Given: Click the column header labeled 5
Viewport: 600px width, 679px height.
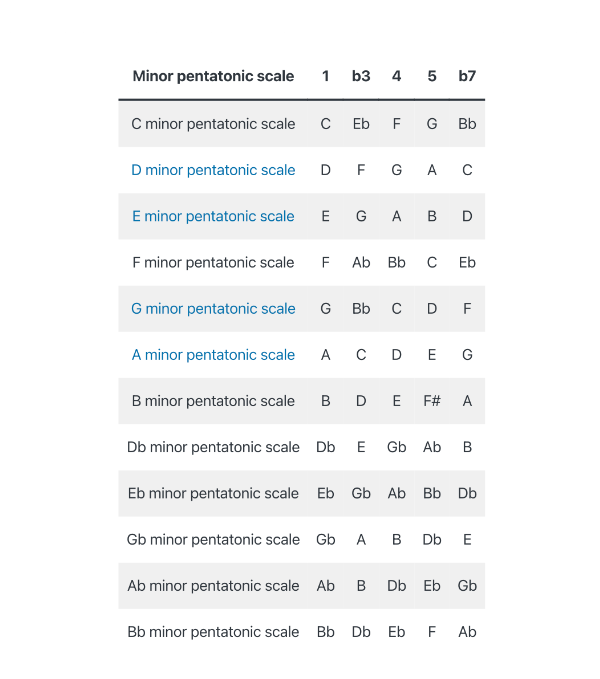Looking at the screenshot, I should click(432, 76).
